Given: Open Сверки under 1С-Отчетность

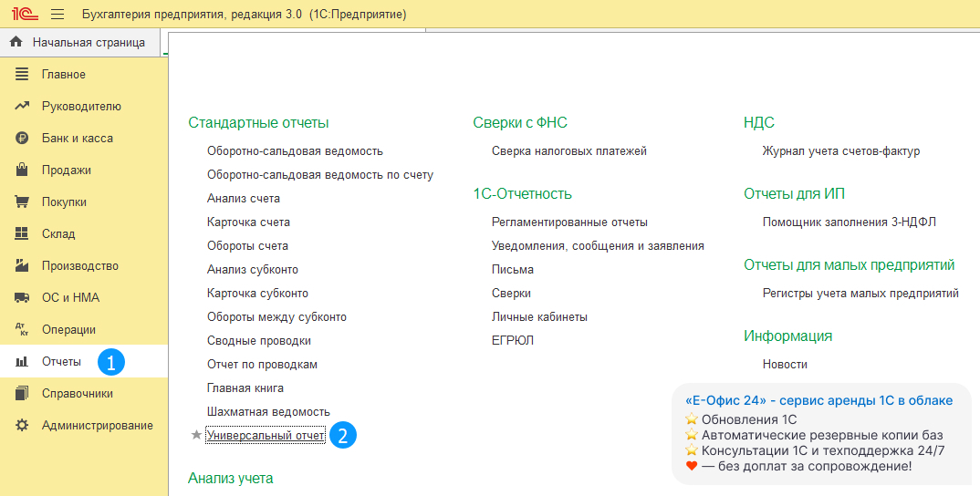Looking at the screenshot, I should point(511,294).
